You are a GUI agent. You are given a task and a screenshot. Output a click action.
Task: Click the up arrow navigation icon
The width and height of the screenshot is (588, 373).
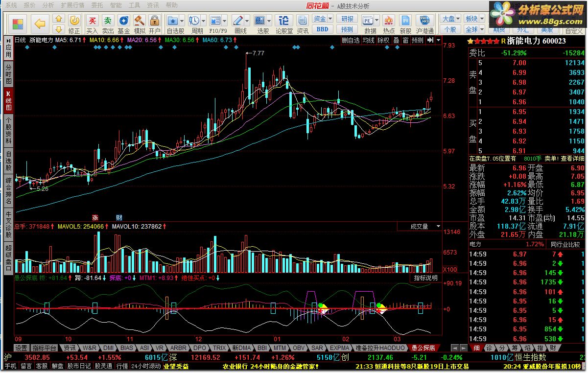[x=58, y=19]
